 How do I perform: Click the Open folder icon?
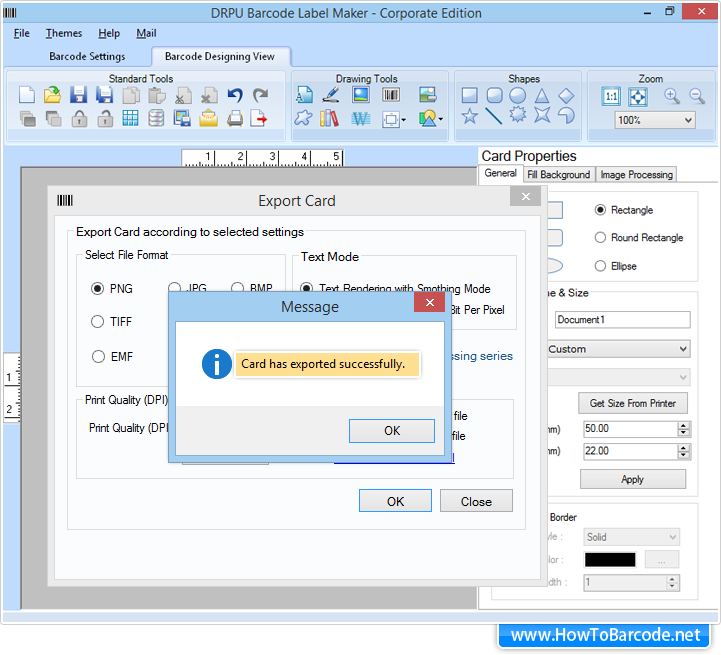[x=52, y=95]
